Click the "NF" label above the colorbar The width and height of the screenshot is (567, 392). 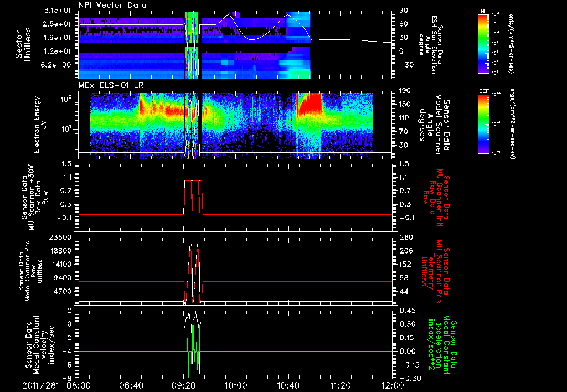point(483,11)
